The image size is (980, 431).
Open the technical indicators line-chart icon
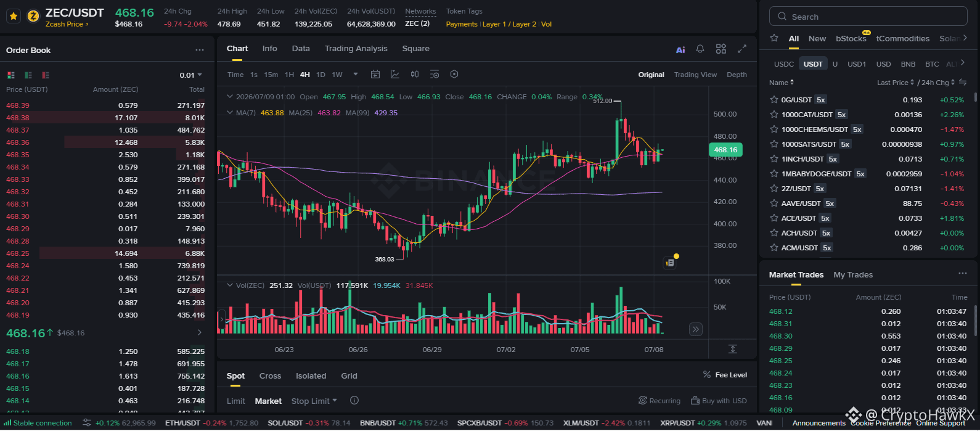pyautogui.click(x=395, y=75)
